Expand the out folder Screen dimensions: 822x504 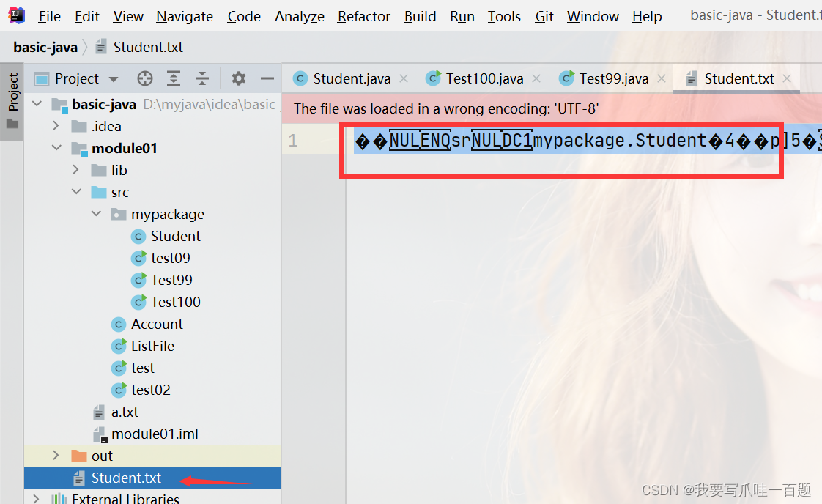tap(56, 456)
